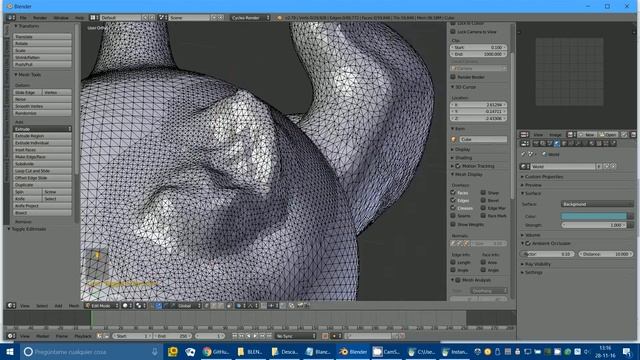Edit the 3D Cursor X location field
Viewport: 640px width, 360px height.
click(x=479, y=105)
